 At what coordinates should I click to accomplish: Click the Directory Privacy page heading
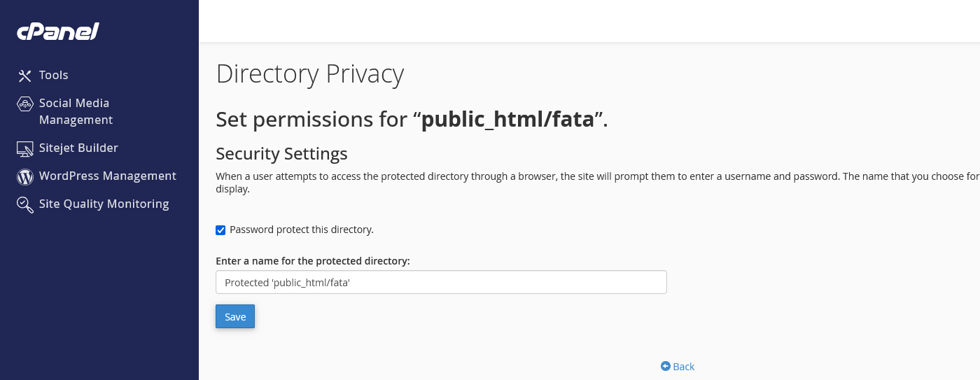(309, 73)
